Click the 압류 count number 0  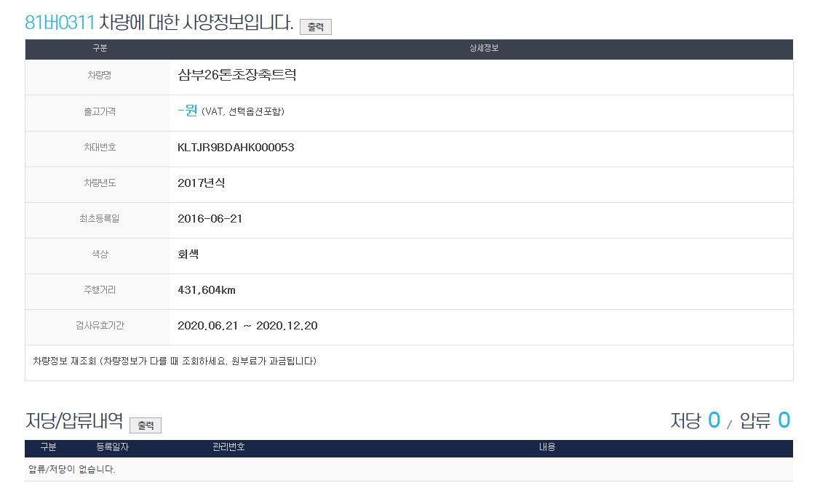pyautogui.click(x=784, y=420)
